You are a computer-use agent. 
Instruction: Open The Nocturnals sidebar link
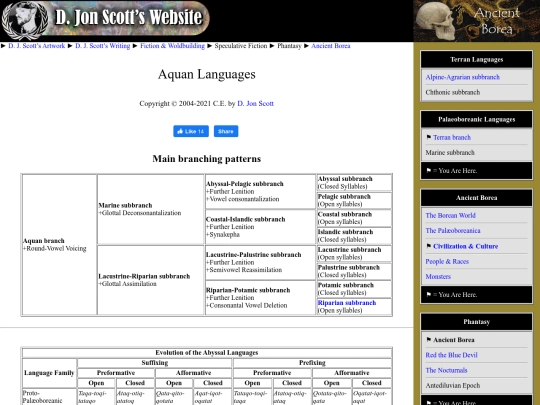(446, 370)
